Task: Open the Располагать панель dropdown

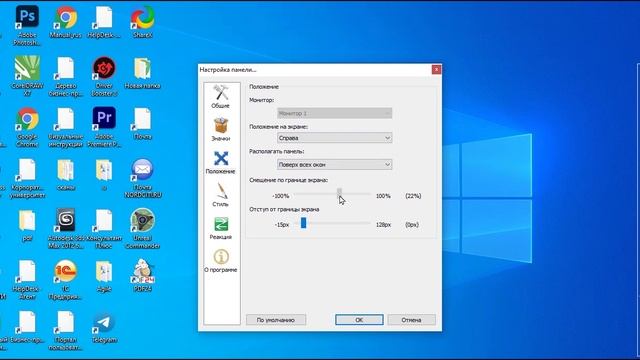Action: click(335, 164)
